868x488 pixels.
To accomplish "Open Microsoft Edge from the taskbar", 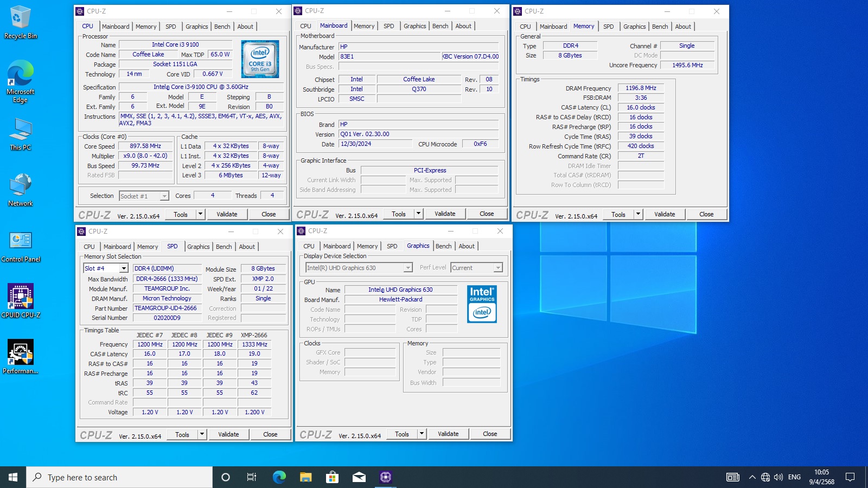I will [279, 477].
